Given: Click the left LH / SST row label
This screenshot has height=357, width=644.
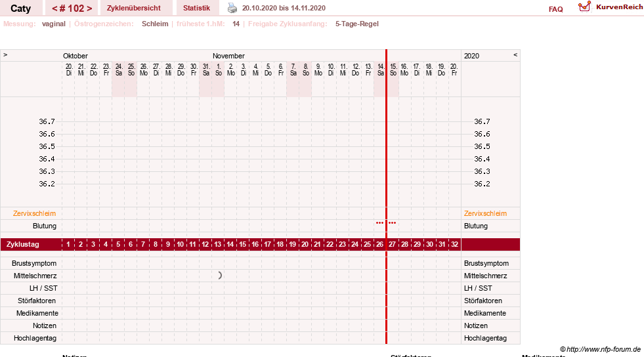Looking at the screenshot, I should tap(43, 288).
